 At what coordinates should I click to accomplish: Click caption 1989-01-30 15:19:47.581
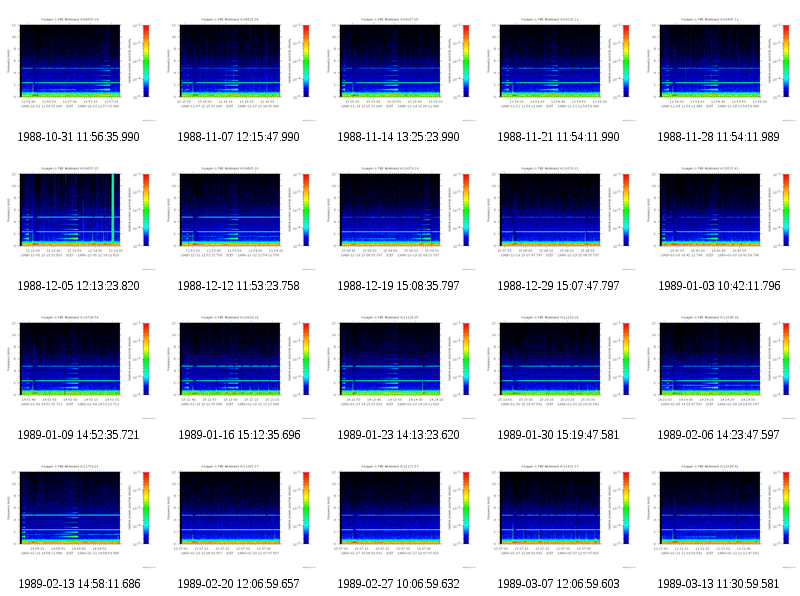point(558,435)
